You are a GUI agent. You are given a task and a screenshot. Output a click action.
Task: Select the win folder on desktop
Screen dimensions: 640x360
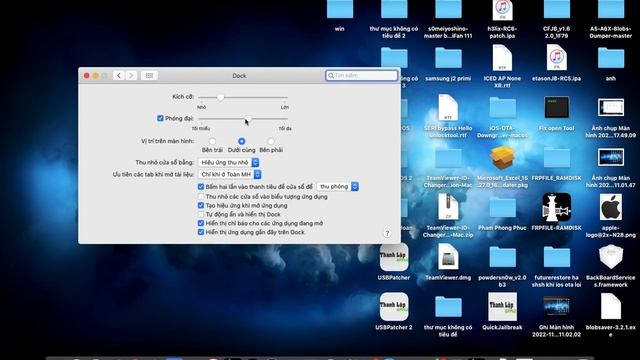[340, 9]
